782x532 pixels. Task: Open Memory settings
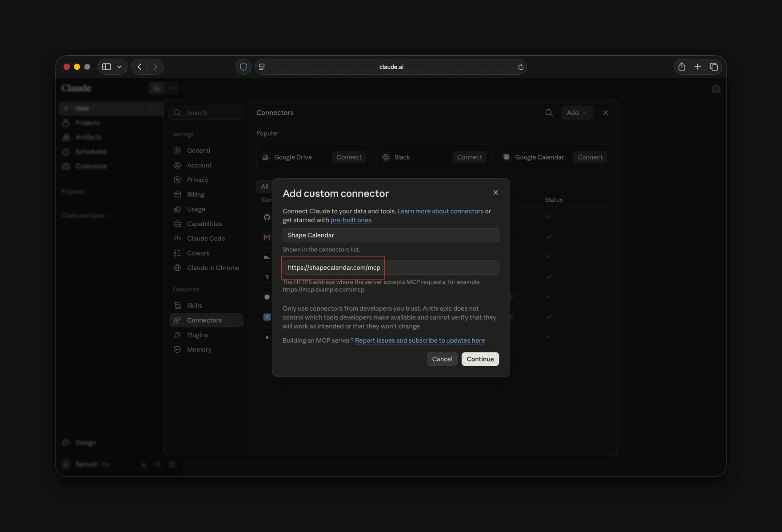pos(206,350)
